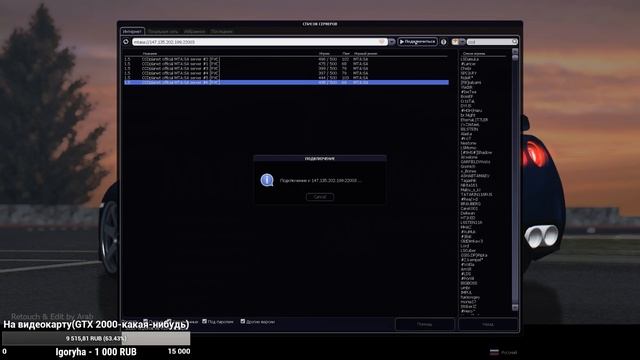Open the Избранное favorites tab

coord(194,31)
